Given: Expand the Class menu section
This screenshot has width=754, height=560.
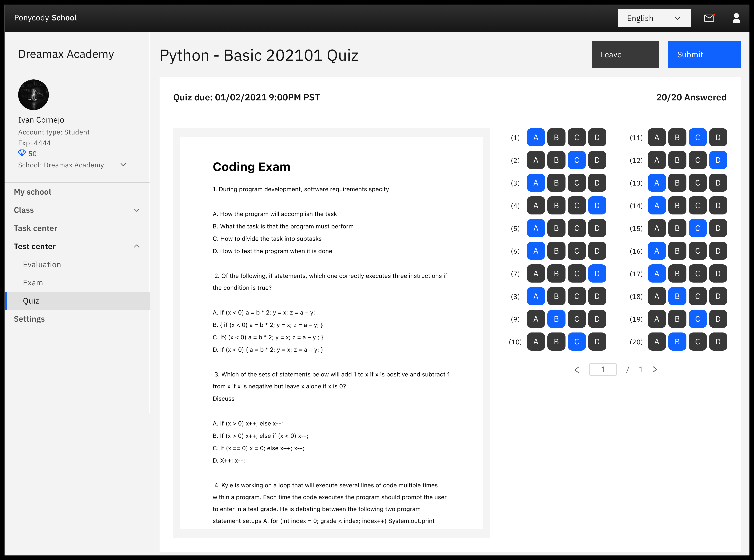Looking at the screenshot, I should 136,210.
